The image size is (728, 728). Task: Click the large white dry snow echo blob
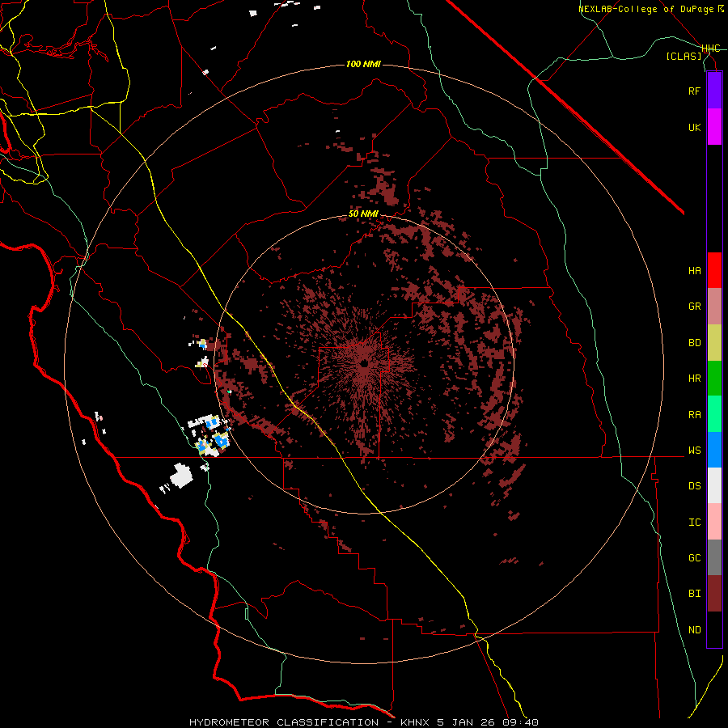[181, 476]
